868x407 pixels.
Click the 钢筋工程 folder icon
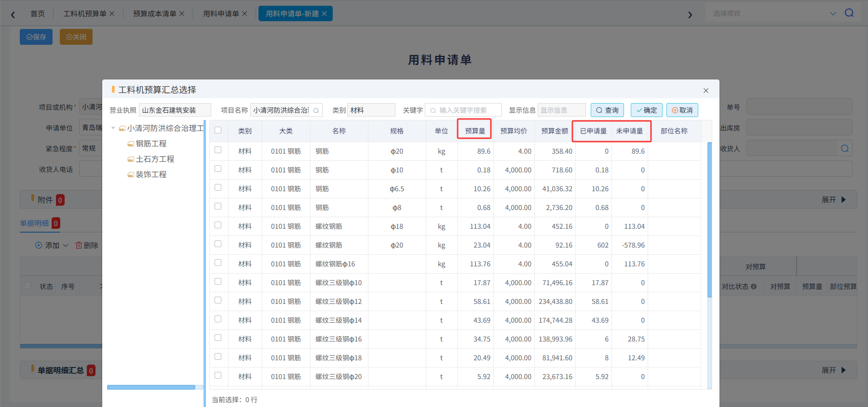[x=131, y=144]
